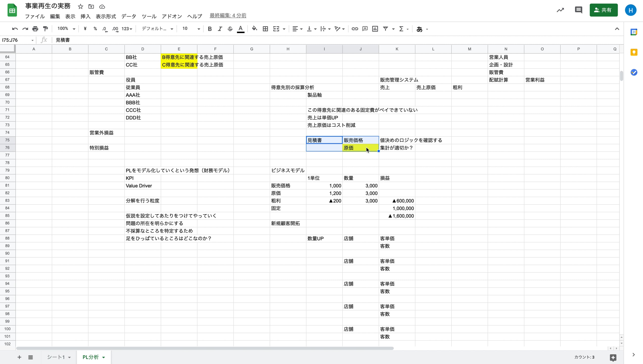Star the 事業再生の実務 spreadsheet
The width and height of the screenshot is (643, 364).
(80, 7)
